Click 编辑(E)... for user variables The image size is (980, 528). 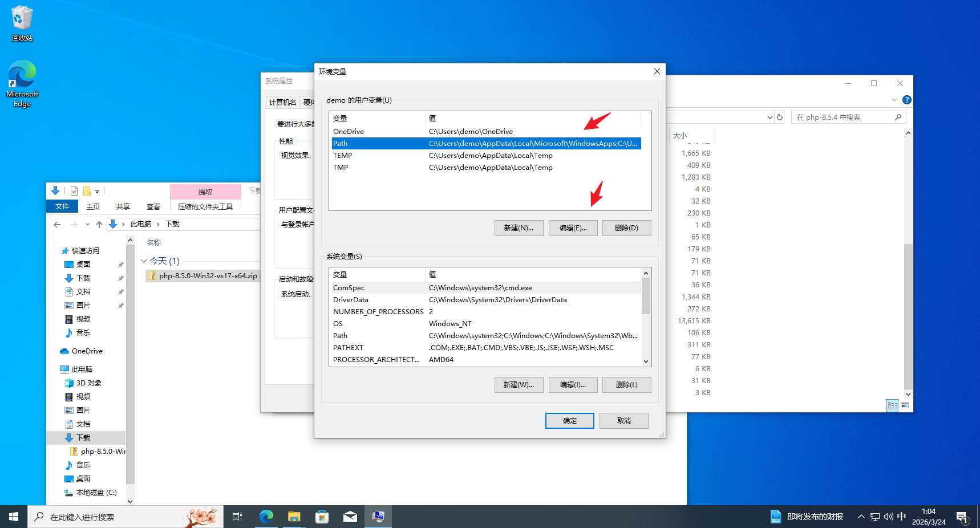(573, 228)
